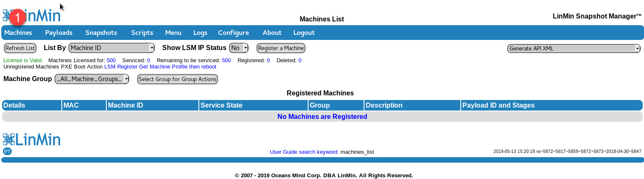Click the Machines Licensed for 500 link
This screenshot has height=179, width=644.
click(111, 61)
